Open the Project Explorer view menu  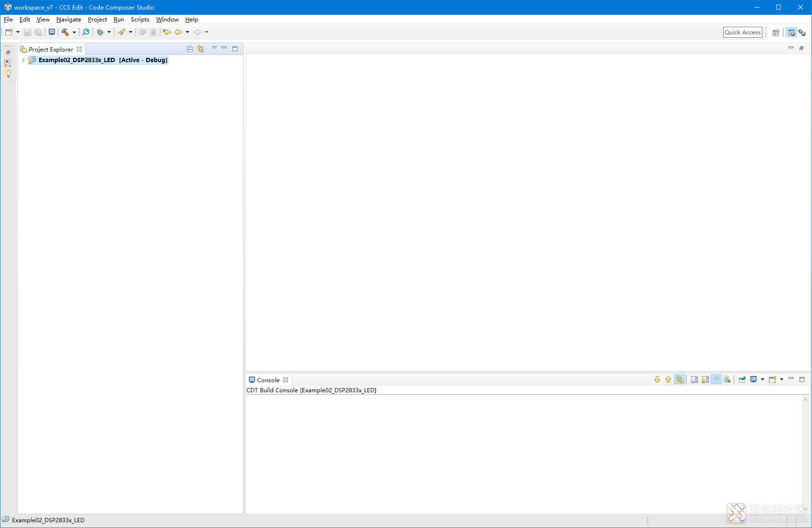point(214,48)
